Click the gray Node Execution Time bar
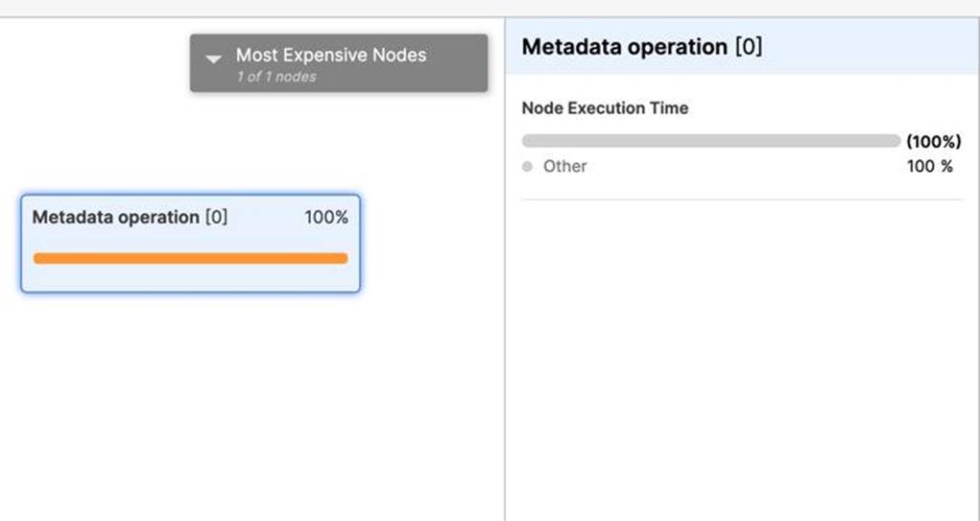 pyautogui.click(x=710, y=141)
